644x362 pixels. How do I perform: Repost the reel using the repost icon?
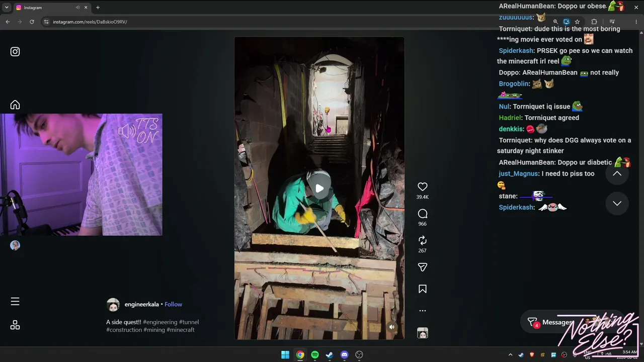click(423, 240)
